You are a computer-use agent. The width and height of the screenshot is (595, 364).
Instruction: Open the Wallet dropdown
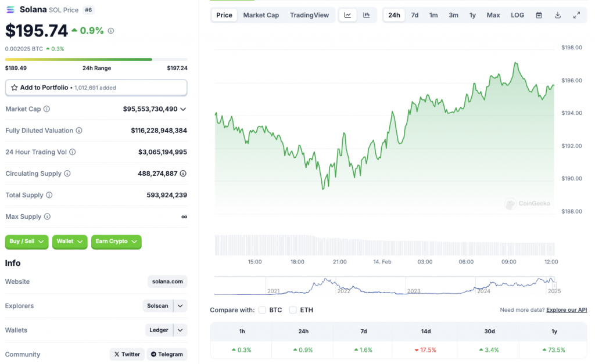coord(70,242)
